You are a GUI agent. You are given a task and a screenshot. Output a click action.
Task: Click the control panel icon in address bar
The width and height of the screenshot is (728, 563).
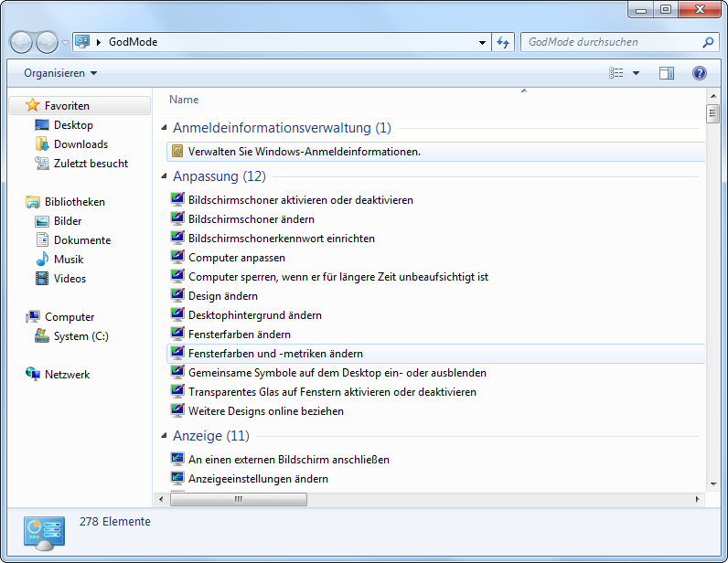pyautogui.click(x=82, y=42)
